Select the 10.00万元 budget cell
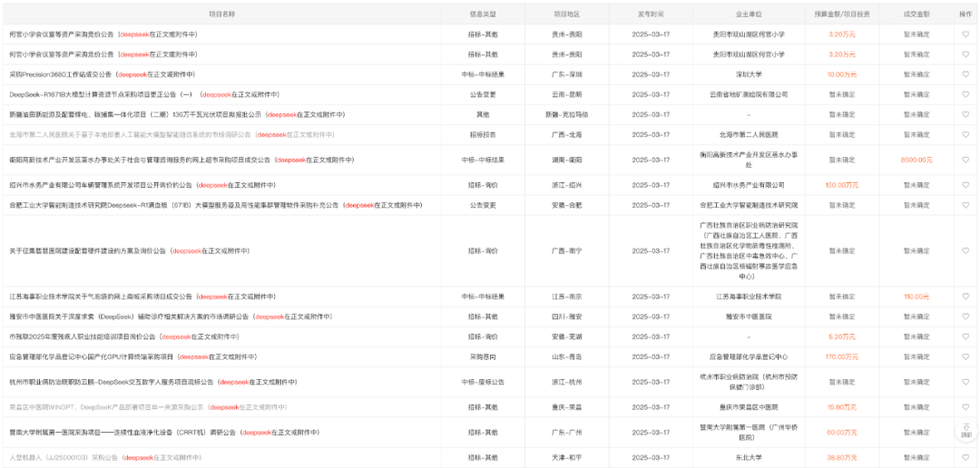Screen dimensions: 980x468 [x=842, y=74]
